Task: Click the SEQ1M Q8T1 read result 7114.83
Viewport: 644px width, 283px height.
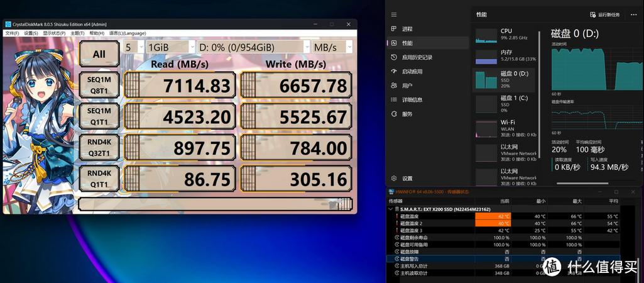Action: (x=180, y=86)
